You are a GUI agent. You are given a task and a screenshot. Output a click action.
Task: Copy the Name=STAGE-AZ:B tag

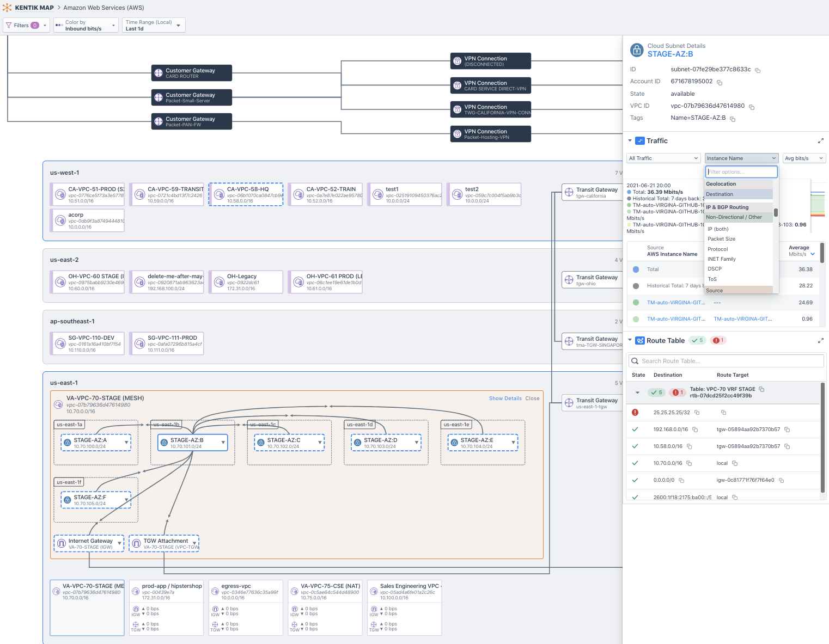pyautogui.click(x=733, y=119)
